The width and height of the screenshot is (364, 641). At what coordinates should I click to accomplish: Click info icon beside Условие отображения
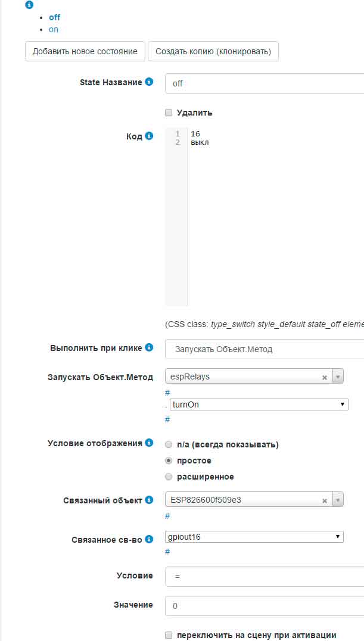[149, 443]
